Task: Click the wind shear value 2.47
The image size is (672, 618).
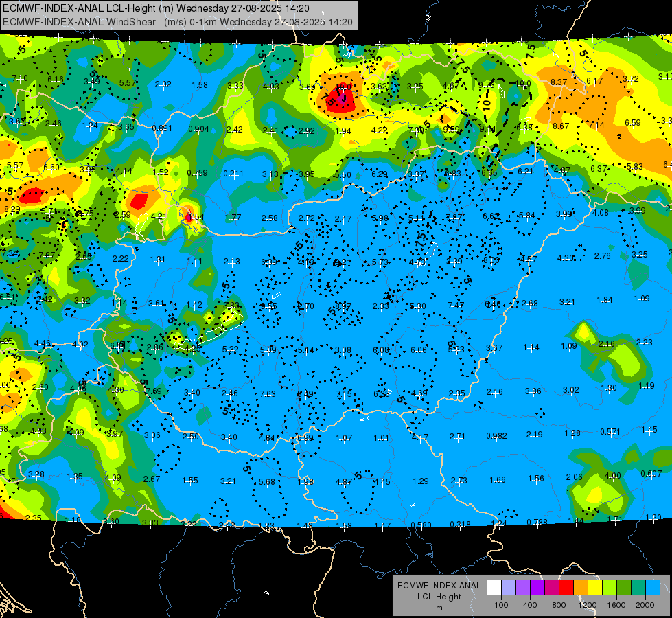Action: click(343, 219)
